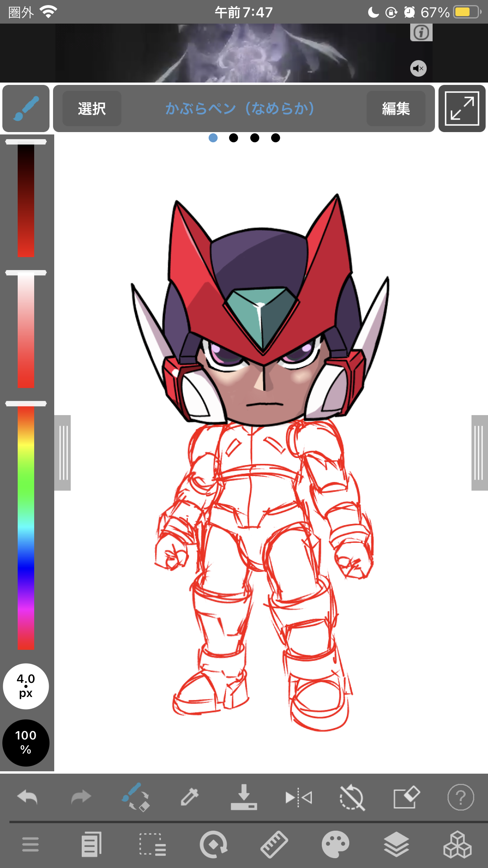Open the selection tools menu
The height and width of the screenshot is (868, 488).
tap(152, 844)
